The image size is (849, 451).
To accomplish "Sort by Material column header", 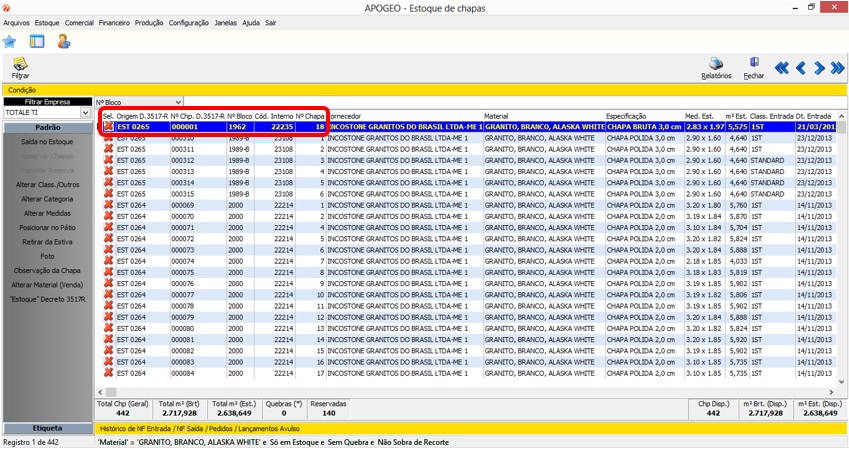I will click(x=544, y=116).
